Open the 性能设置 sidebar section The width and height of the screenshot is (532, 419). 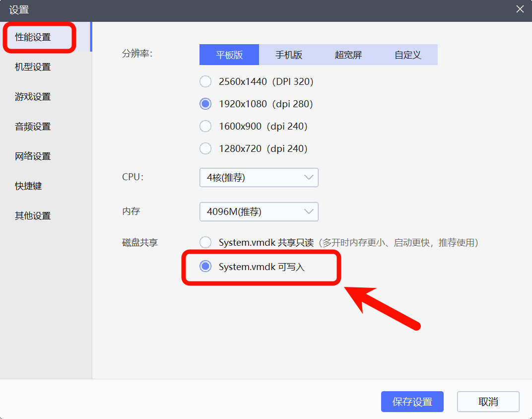tap(33, 37)
